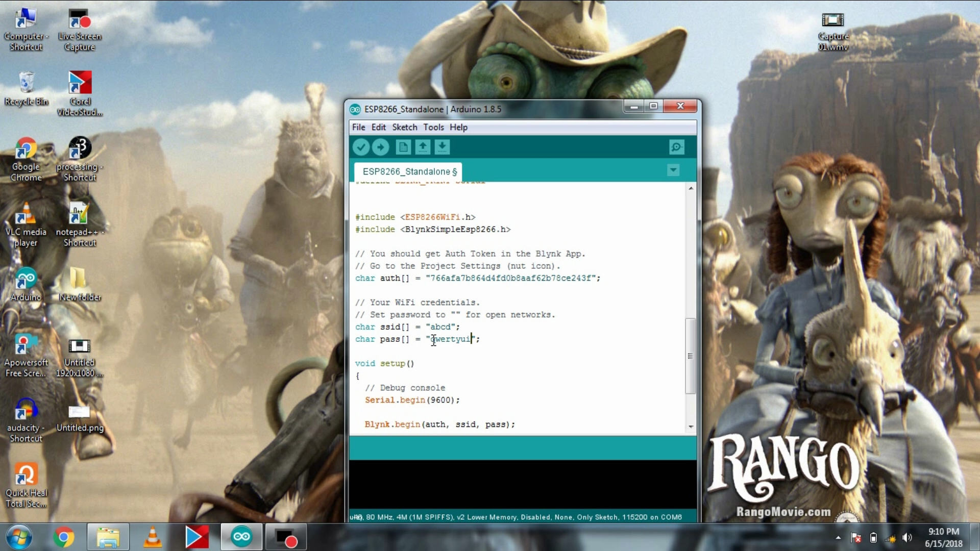This screenshot has width=980, height=551.
Task: Click the editor scrollbar down arrow
Action: click(x=691, y=427)
